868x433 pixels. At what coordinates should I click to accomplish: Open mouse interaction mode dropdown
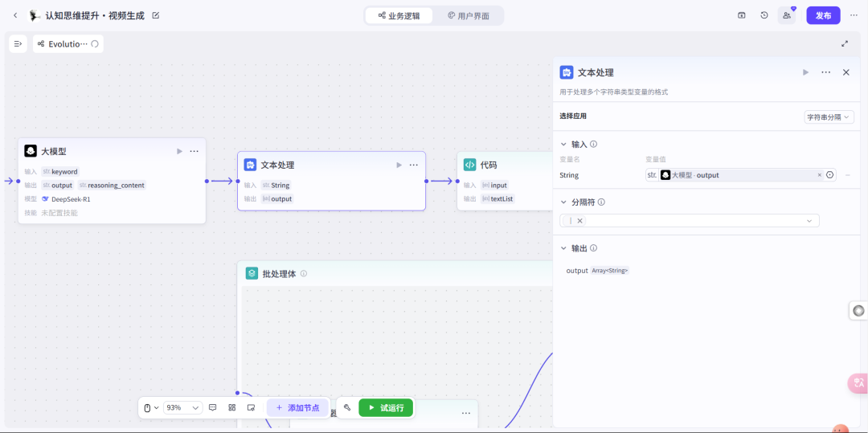151,408
